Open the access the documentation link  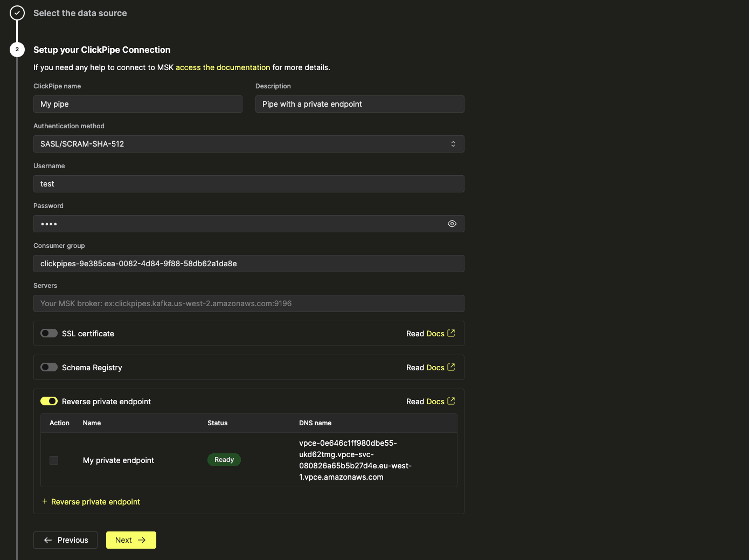pyautogui.click(x=223, y=67)
